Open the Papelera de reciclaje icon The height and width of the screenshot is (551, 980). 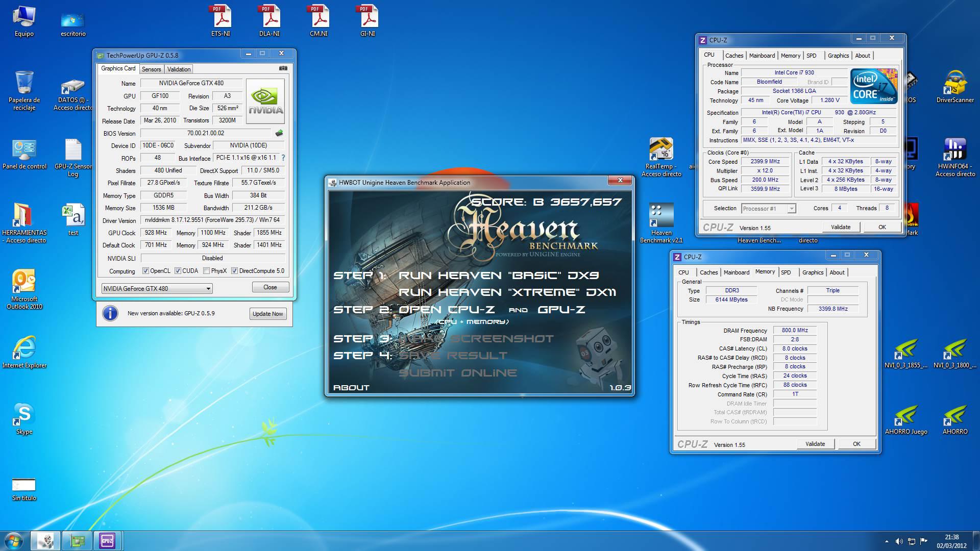24,91
